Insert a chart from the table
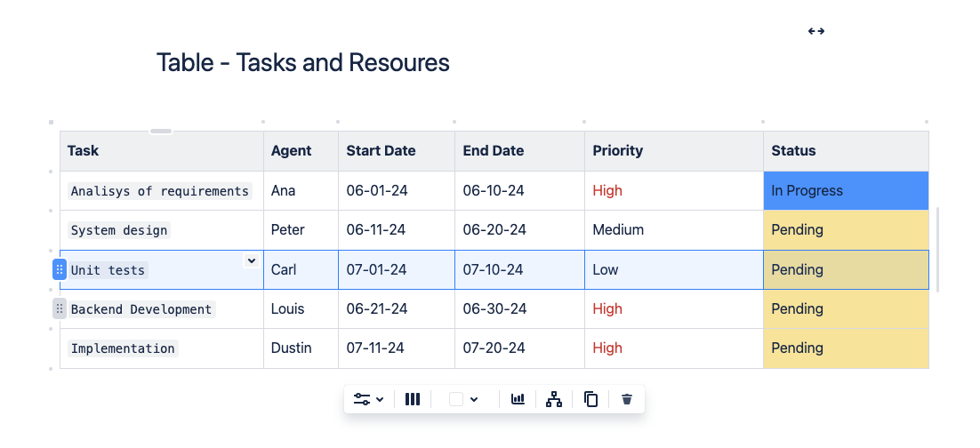Screen dimensions: 980x448 click(518, 400)
